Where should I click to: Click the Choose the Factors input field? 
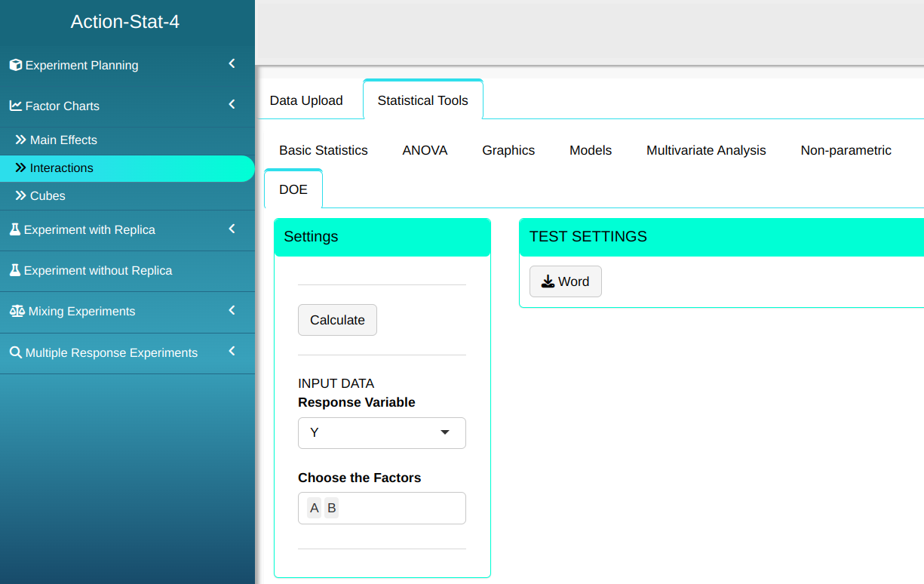coord(400,508)
